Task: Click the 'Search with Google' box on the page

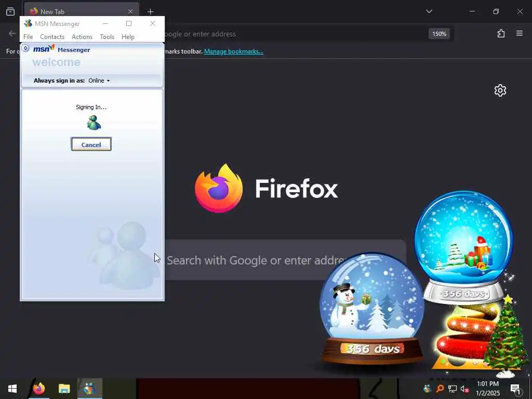Action: click(x=285, y=260)
